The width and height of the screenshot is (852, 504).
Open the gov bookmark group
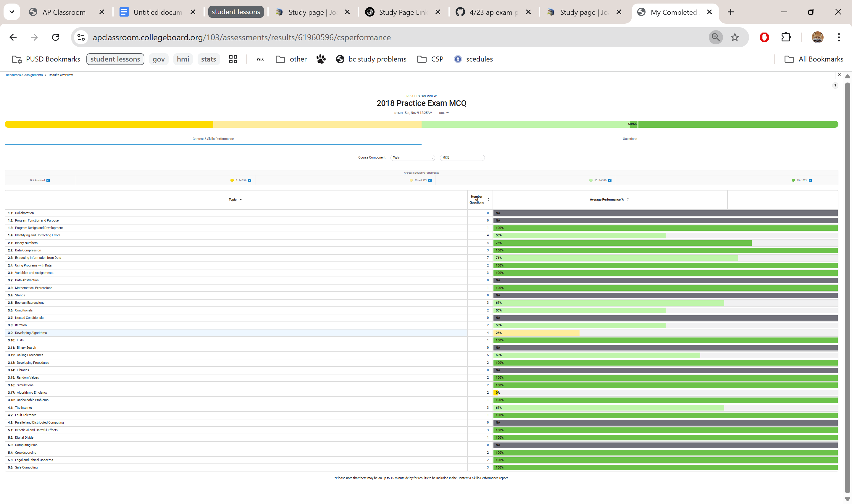[159, 59]
